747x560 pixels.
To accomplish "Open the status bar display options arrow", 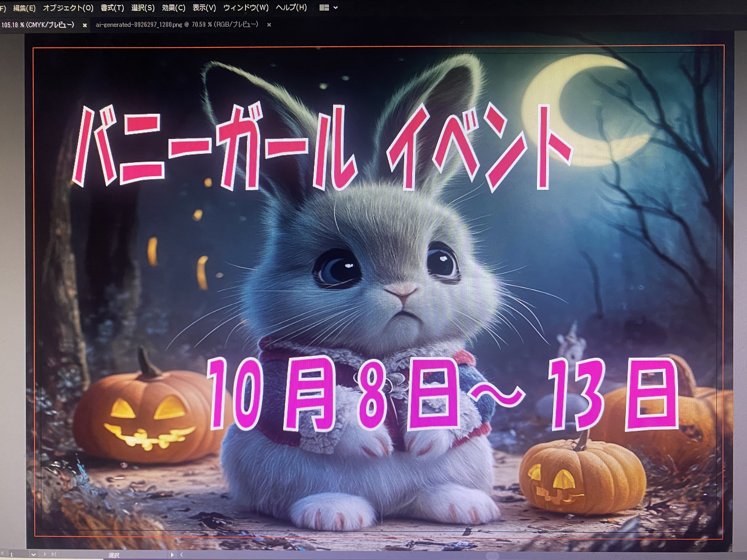I will point(172,555).
